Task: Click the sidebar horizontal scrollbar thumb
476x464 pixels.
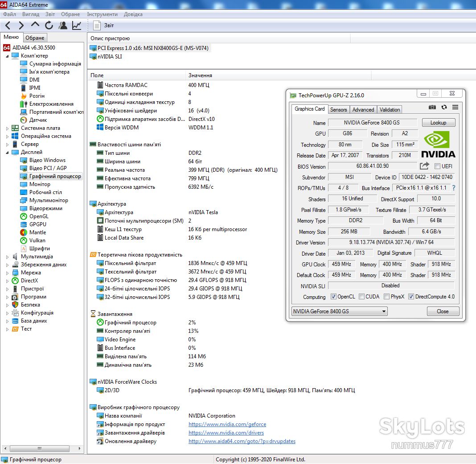Action: (40, 448)
